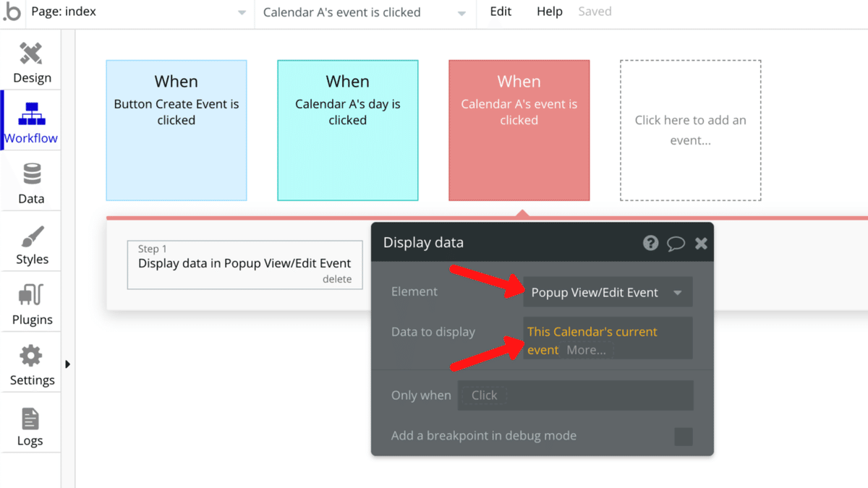Image resolution: width=868 pixels, height=488 pixels.
Task: Open the Edit menu
Action: pyautogui.click(x=501, y=12)
